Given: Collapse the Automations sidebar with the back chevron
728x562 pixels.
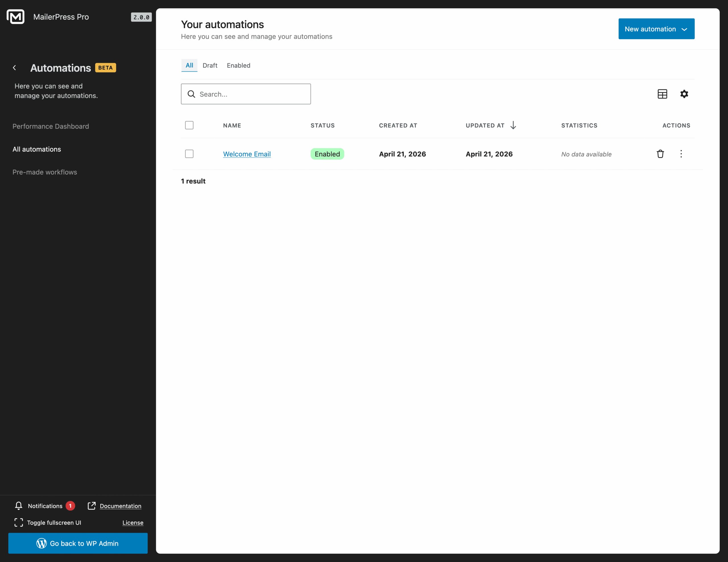Looking at the screenshot, I should pyautogui.click(x=14, y=67).
